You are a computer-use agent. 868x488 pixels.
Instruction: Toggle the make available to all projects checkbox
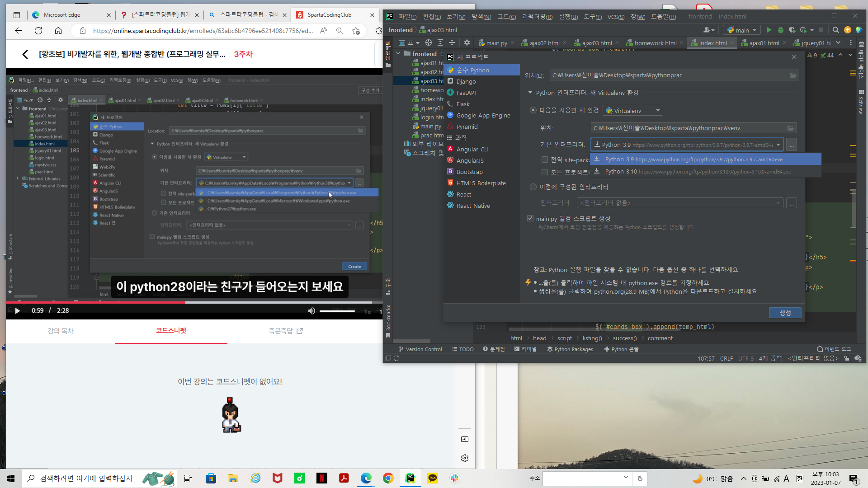click(545, 172)
